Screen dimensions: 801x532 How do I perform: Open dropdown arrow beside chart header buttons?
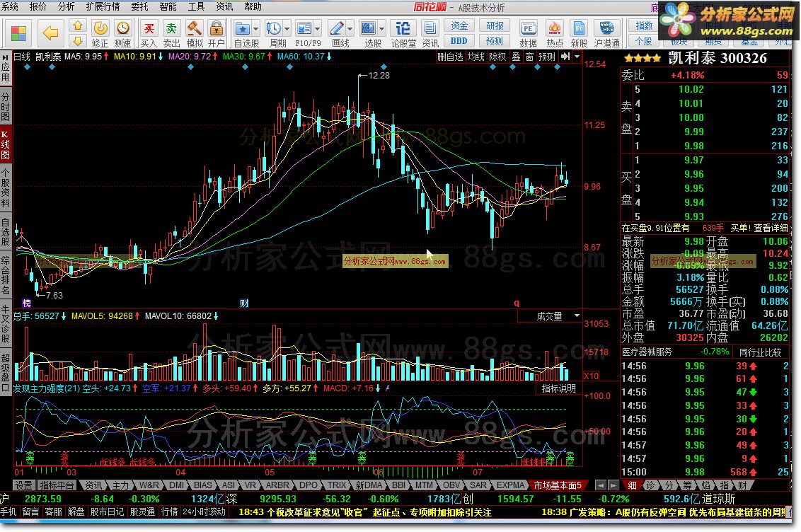pyautogui.click(x=577, y=57)
